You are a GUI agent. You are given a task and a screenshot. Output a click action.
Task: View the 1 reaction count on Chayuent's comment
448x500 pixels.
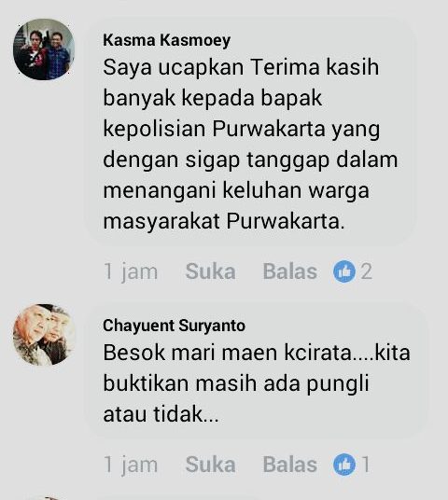[x=366, y=465]
